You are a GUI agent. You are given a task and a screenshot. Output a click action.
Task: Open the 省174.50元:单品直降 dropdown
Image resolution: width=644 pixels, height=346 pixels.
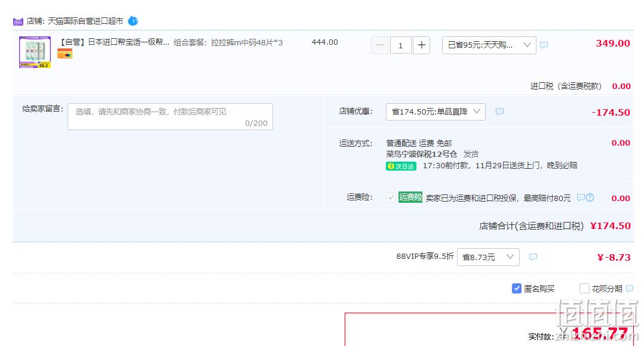[436, 112]
